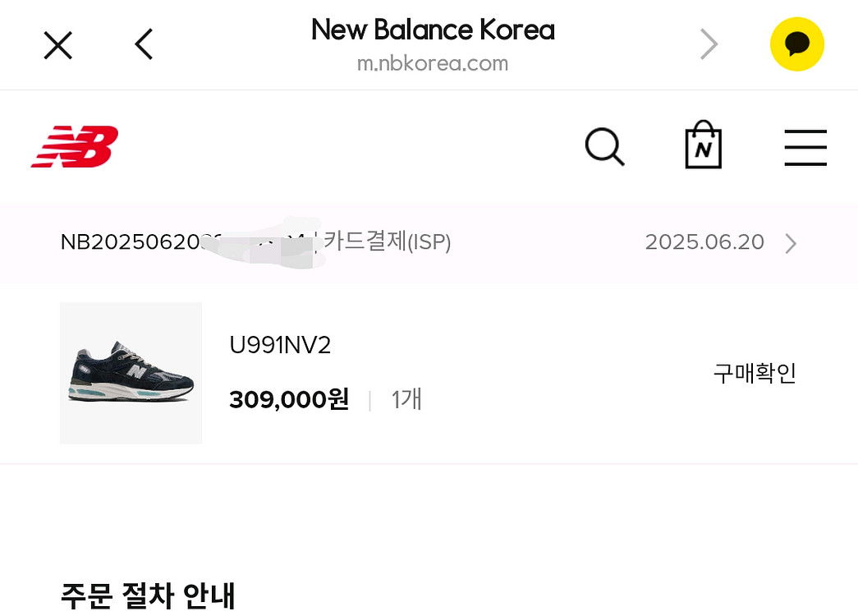Click the 309,000원 price text
The image size is (858, 616).
click(x=288, y=399)
